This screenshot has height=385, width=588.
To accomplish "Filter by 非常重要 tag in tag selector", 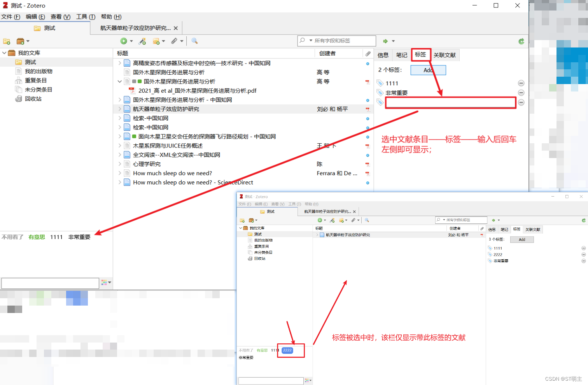I will [79, 237].
